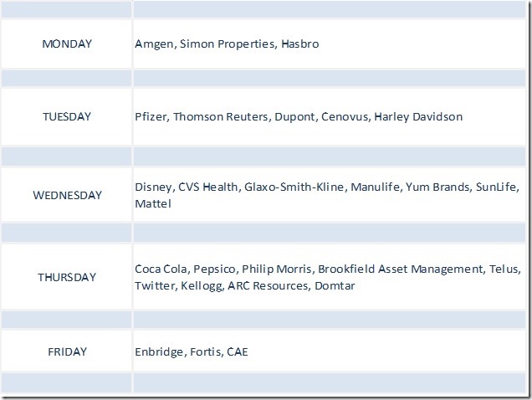The height and width of the screenshot is (400, 532).
Task: Click Disney in the Wednesday row
Action: 152,187
